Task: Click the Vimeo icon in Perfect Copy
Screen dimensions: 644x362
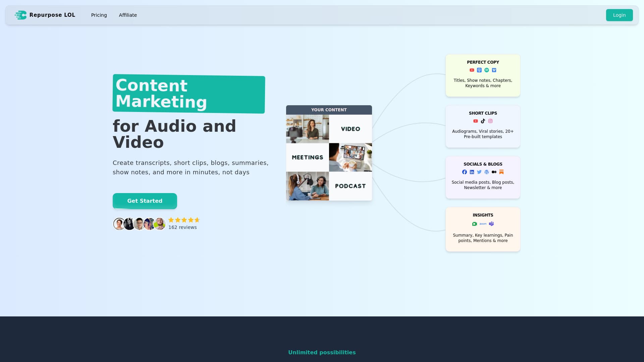Action: point(494,70)
